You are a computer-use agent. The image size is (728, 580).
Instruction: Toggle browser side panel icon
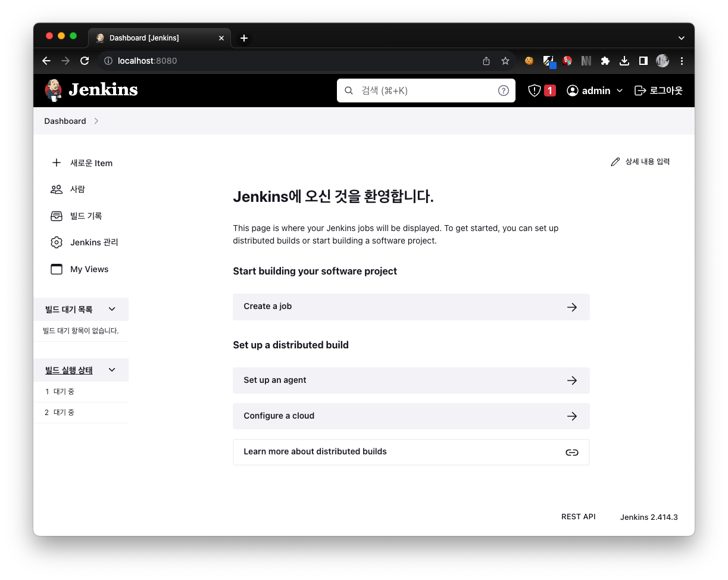[x=643, y=61]
